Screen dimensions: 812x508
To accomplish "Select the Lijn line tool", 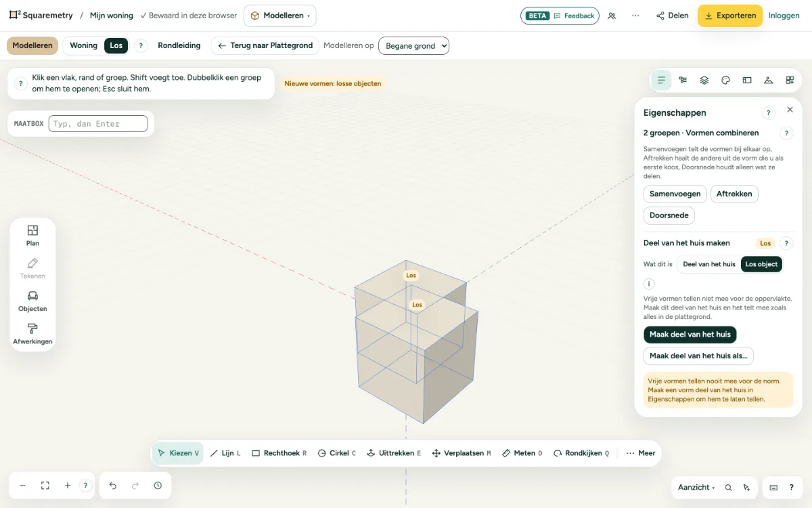I will click(225, 453).
